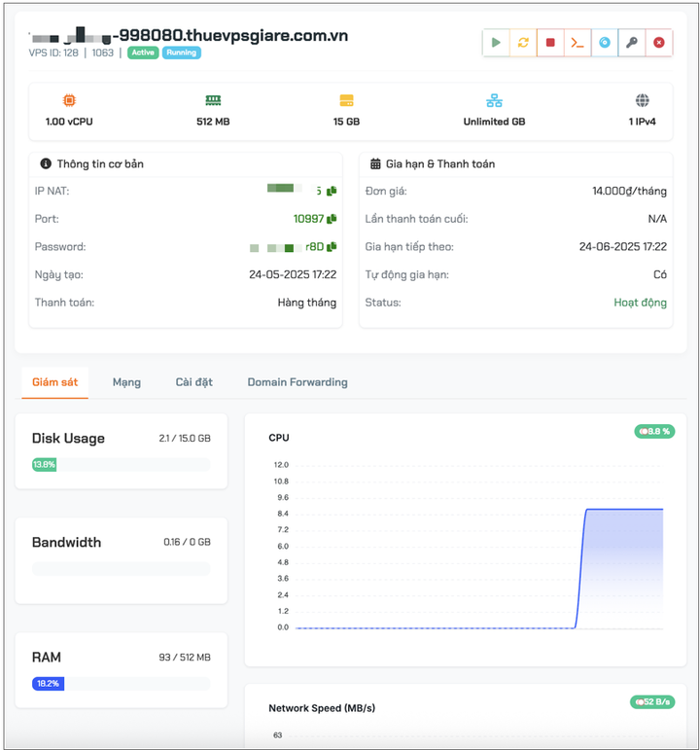Viewport: 700px width, 750px height.
Task: Click the 1063 ID number
Action: (103, 53)
